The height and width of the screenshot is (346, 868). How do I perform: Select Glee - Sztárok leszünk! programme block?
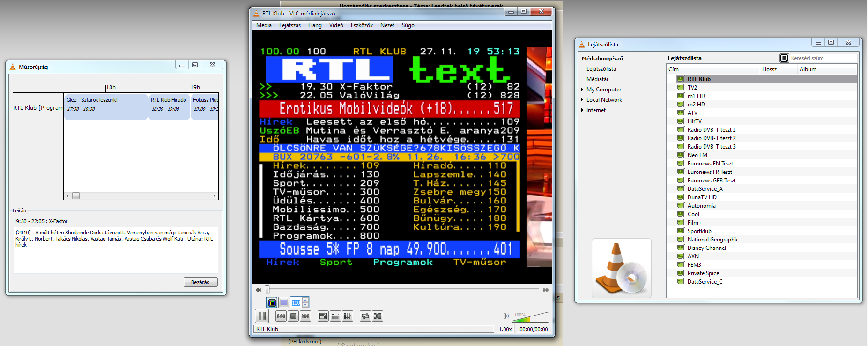coord(106,107)
